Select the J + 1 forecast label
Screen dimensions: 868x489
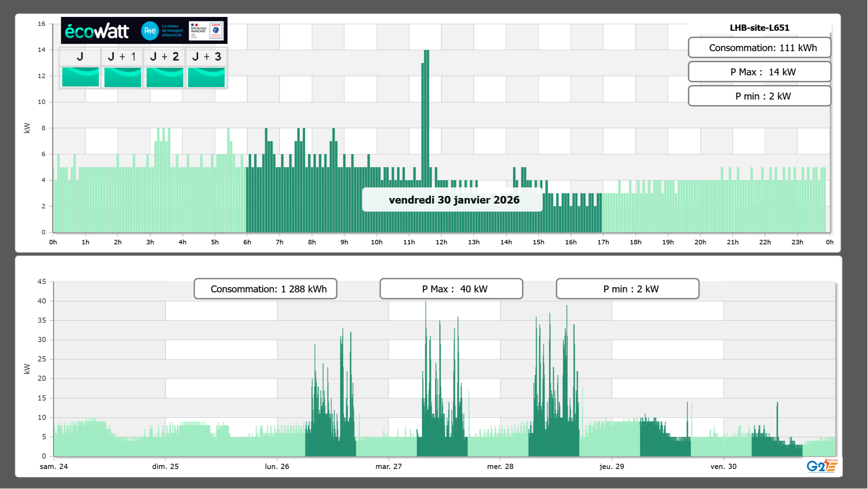click(122, 57)
